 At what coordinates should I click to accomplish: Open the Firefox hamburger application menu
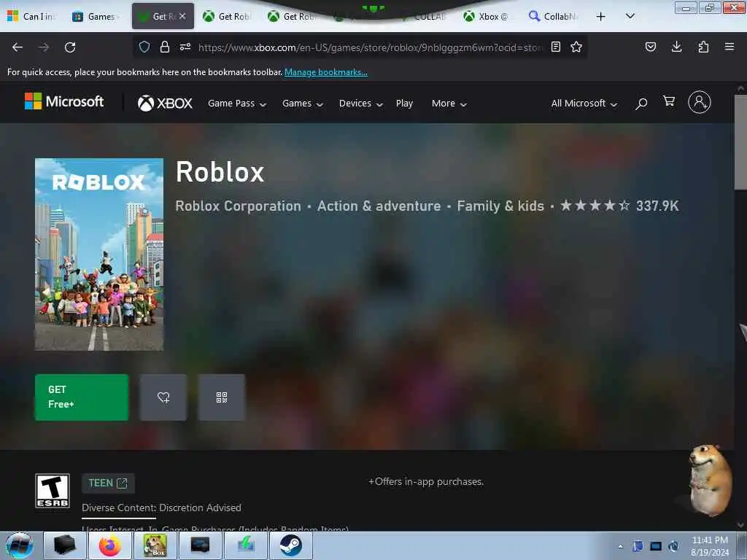click(729, 47)
